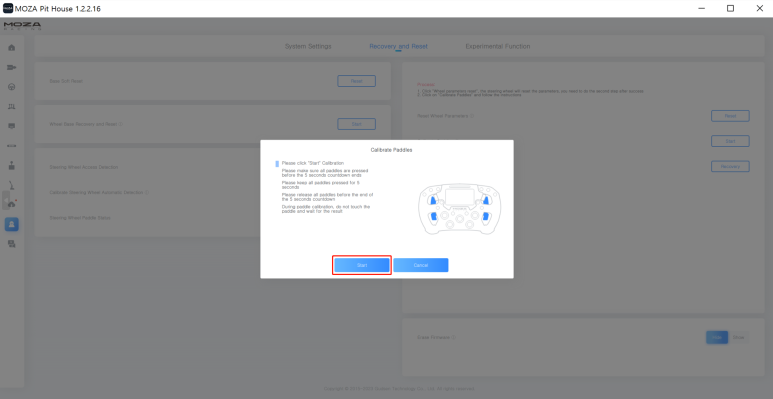Click the copyright footer text
This screenshot has width=773, height=399.
pyautogui.click(x=399, y=389)
